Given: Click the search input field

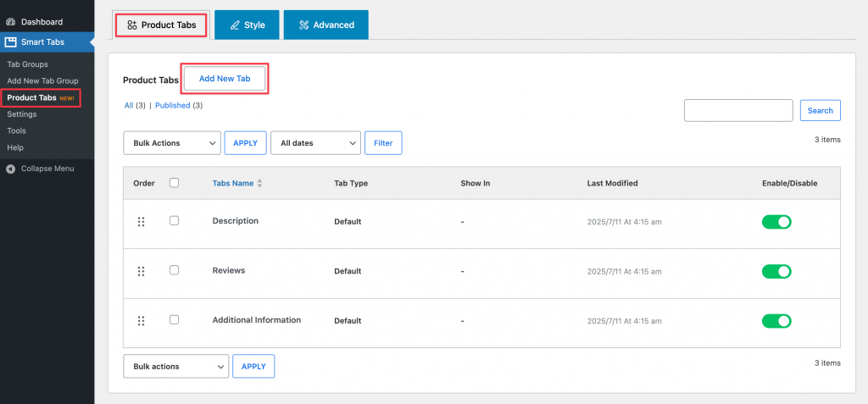Looking at the screenshot, I should click(738, 111).
